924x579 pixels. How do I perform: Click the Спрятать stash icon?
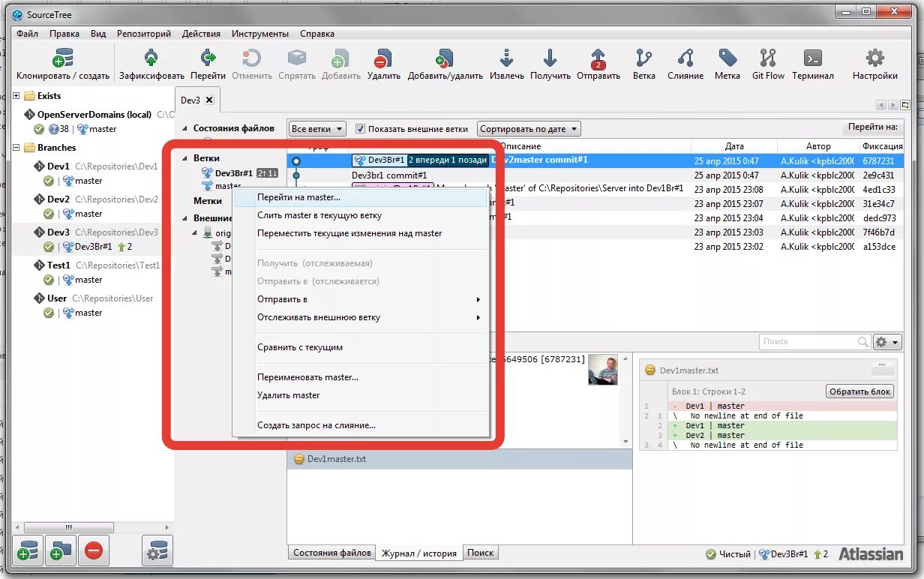click(x=297, y=59)
